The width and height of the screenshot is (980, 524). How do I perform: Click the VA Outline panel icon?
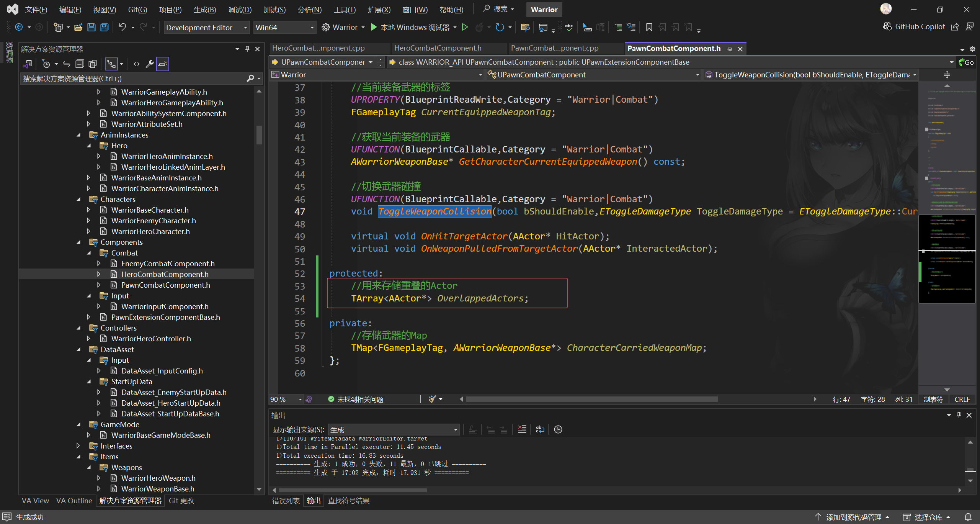pos(73,501)
